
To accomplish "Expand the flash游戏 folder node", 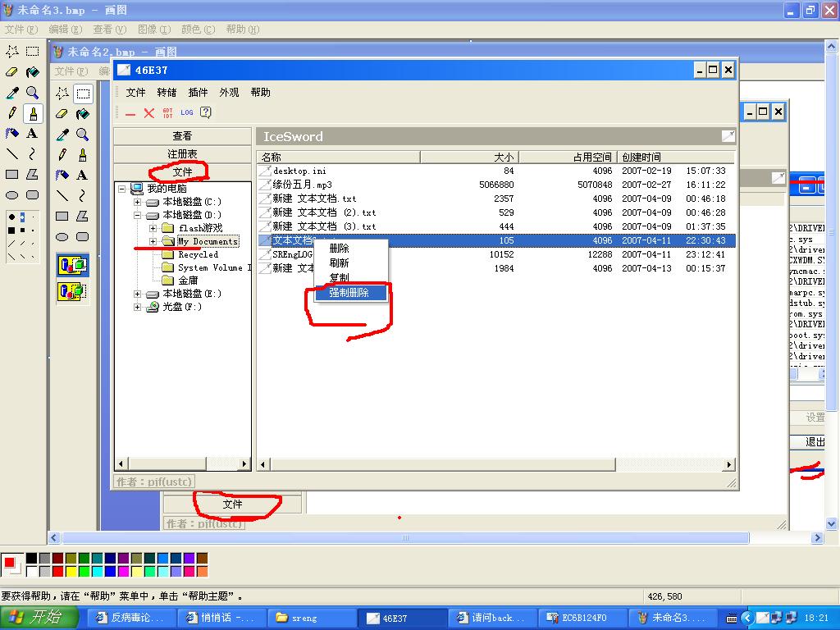I will click(153, 228).
